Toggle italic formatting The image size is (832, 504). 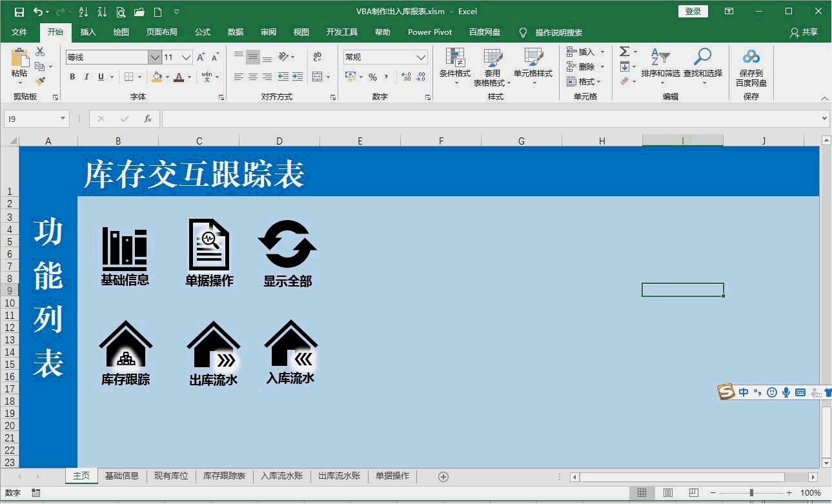(x=86, y=77)
